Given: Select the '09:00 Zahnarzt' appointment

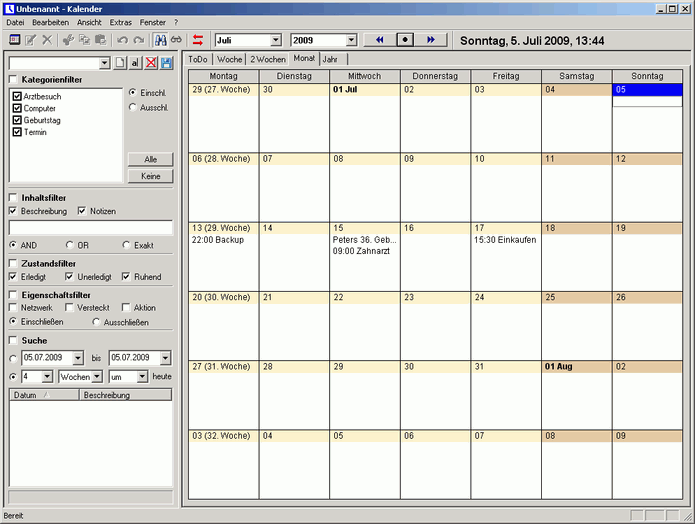Looking at the screenshot, I should pyautogui.click(x=361, y=251).
